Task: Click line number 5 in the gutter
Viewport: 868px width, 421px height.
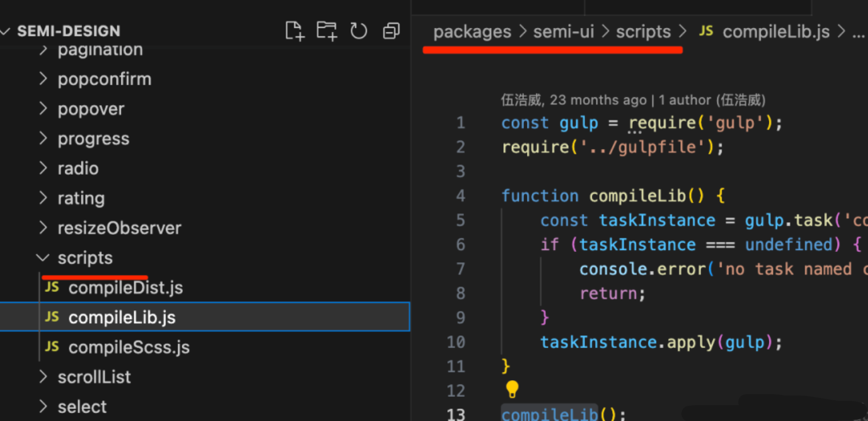Action: [460, 220]
